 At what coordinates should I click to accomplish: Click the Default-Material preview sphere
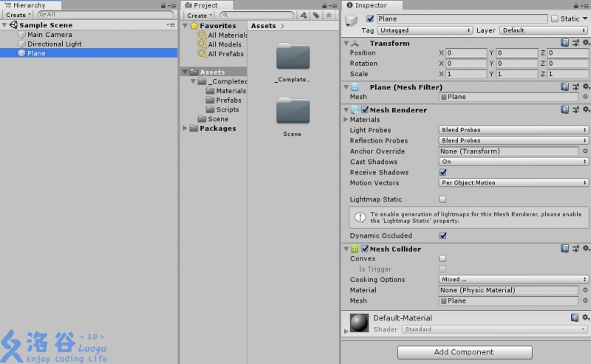tap(359, 323)
